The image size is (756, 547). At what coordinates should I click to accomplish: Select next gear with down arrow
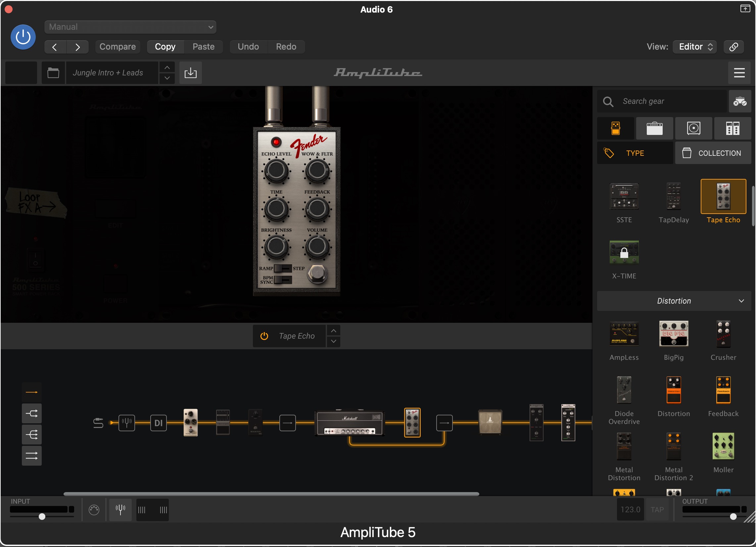pyautogui.click(x=333, y=341)
